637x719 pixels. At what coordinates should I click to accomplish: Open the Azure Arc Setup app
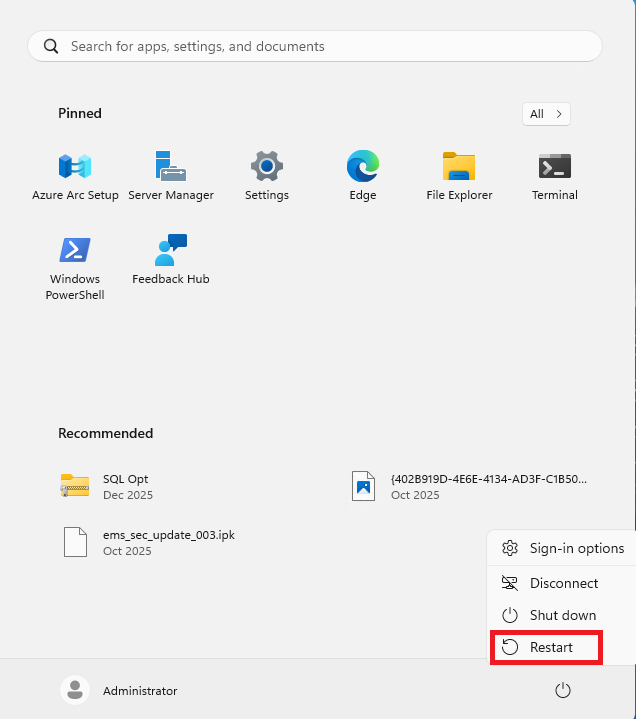tap(75, 176)
